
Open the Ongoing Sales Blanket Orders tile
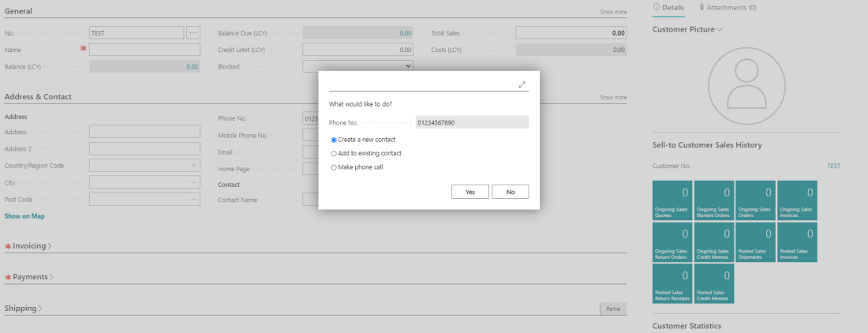[x=713, y=200]
